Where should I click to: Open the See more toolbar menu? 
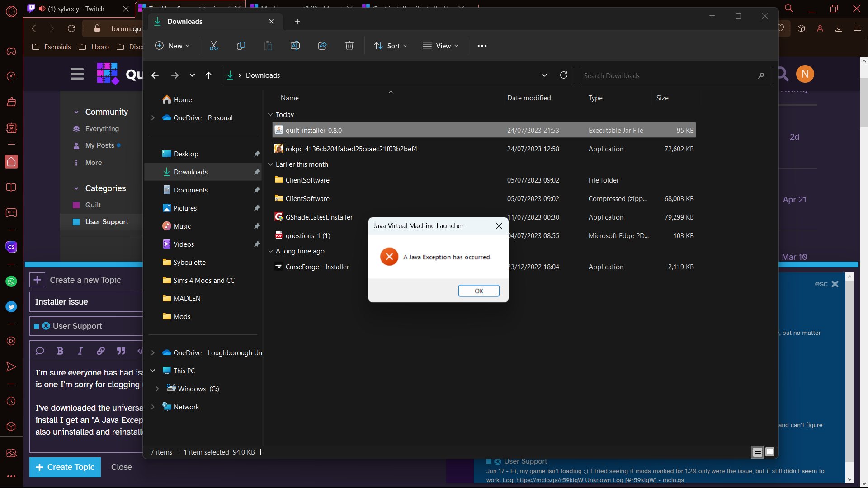pyautogui.click(x=482, y=46)
